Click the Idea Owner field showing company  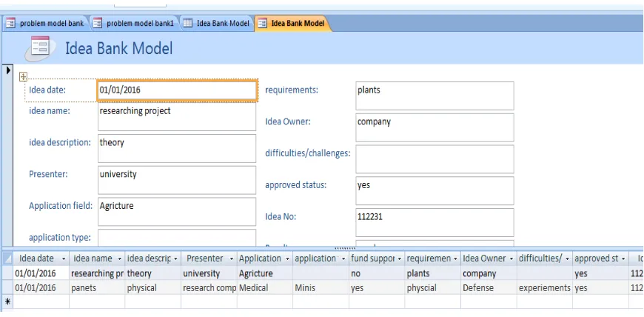[x=435, y=127]
